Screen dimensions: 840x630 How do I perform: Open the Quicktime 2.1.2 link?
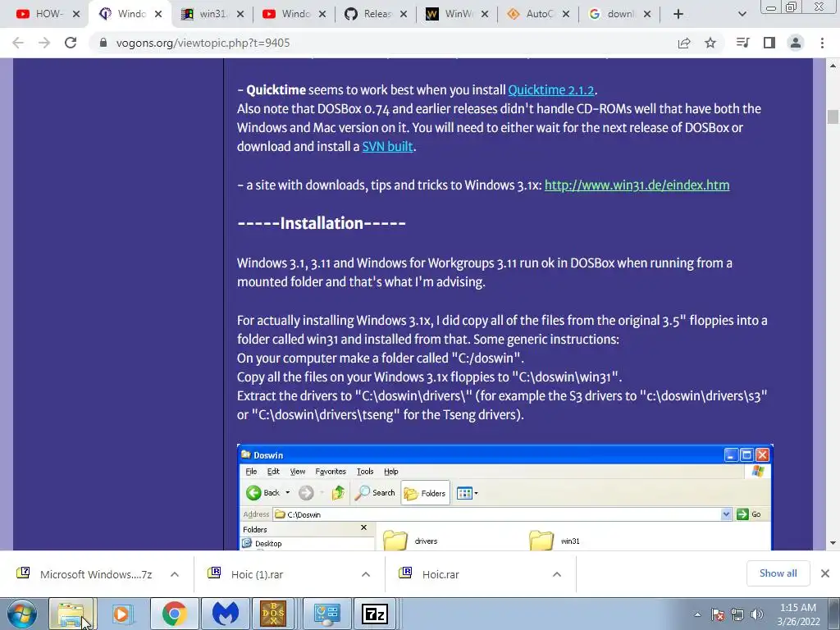(x=550, y=89)
